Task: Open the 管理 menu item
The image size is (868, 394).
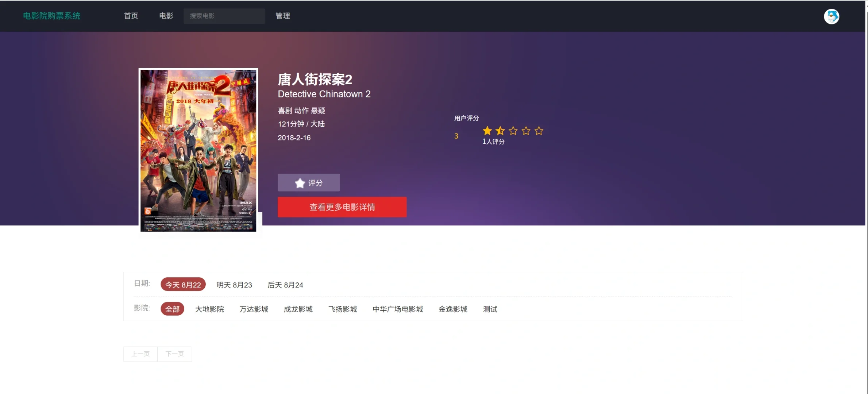Action: pyautogui.click(x=282, y=16)
